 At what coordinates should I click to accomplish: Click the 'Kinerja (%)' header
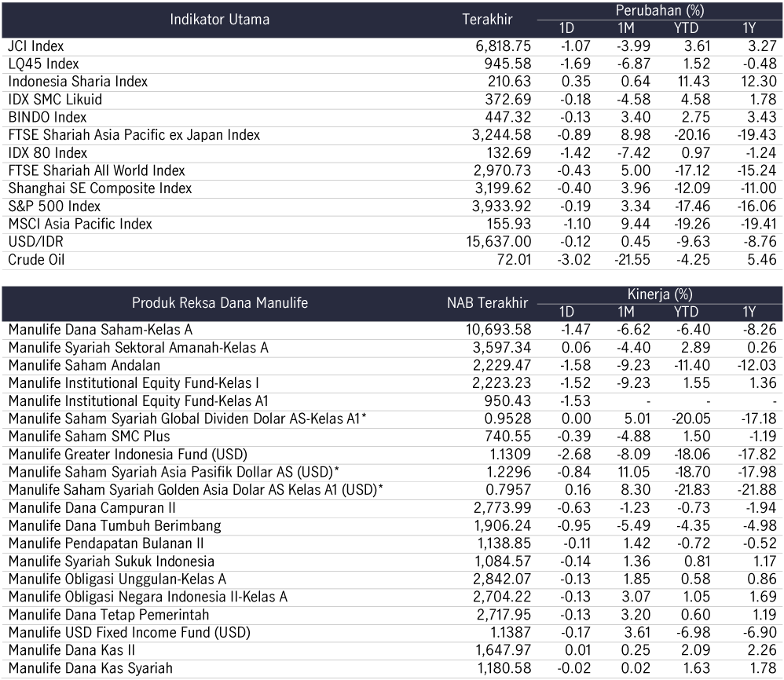[x=660, y=294]
